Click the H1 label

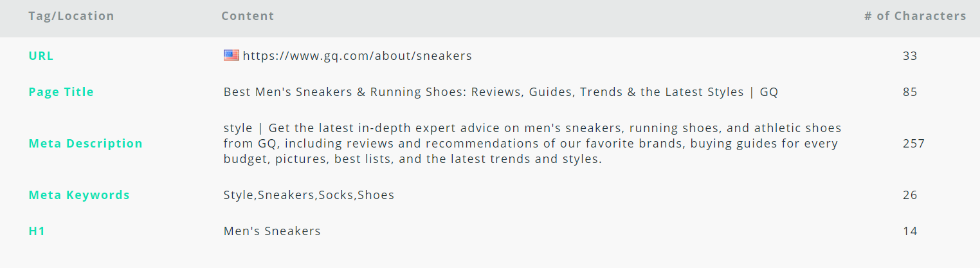point(37,231)
